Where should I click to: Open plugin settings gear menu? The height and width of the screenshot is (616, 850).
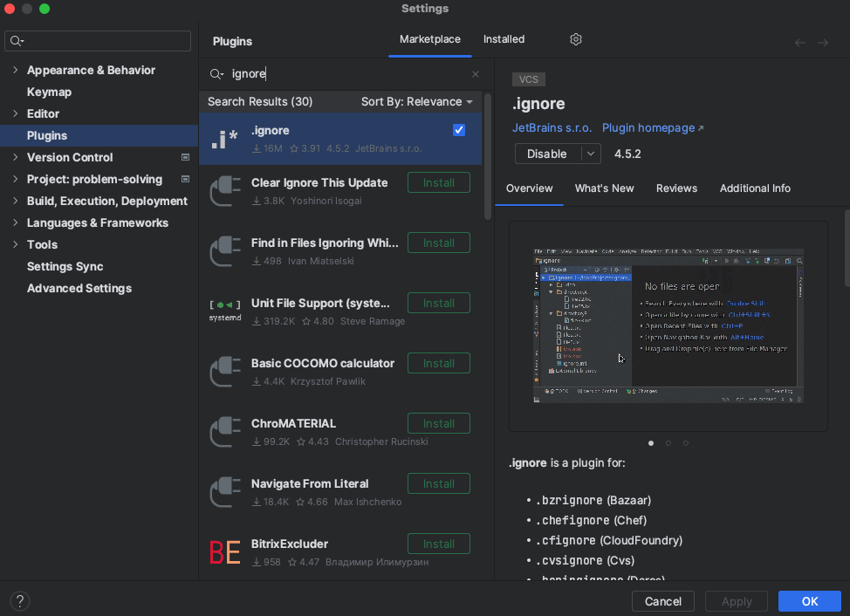point(576,39)
